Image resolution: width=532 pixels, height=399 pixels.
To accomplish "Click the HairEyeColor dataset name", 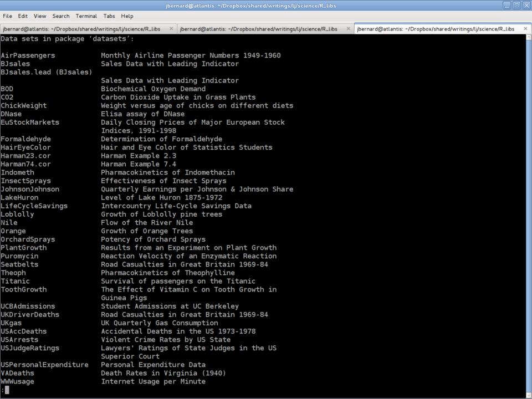I will point(26,147).
